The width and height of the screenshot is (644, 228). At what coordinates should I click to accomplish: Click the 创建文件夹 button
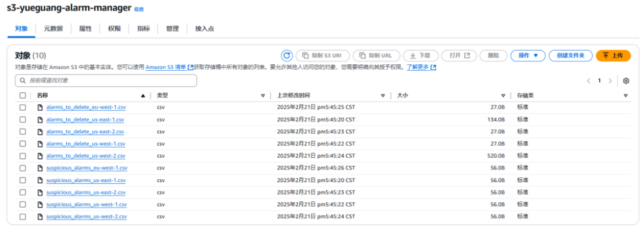(x=571, y=55)
